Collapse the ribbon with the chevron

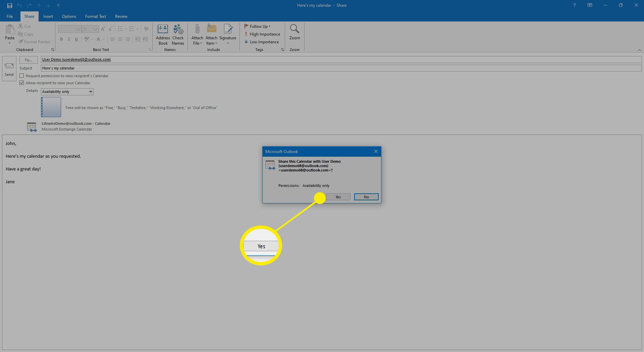[639, 50]
